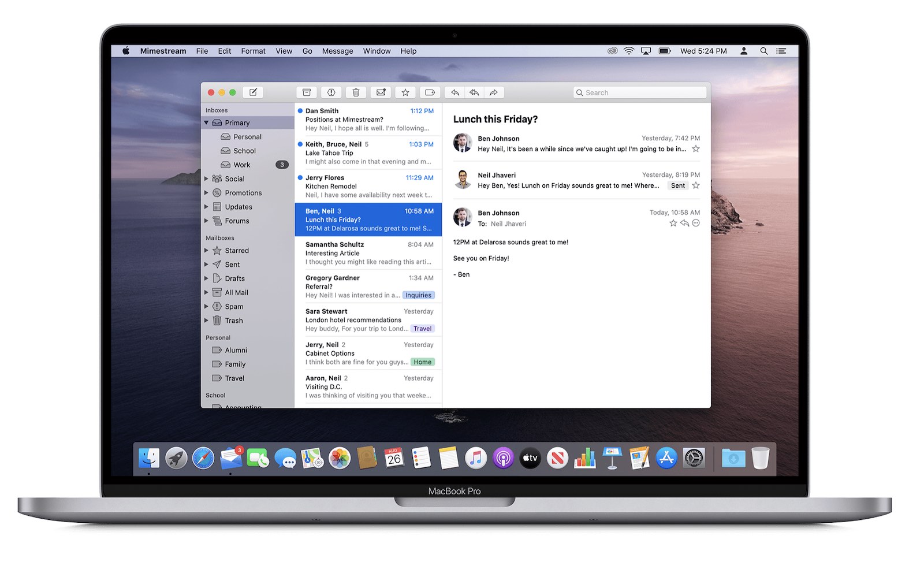Toggle star in the toolbar for selected conversation

coord(405,92)
